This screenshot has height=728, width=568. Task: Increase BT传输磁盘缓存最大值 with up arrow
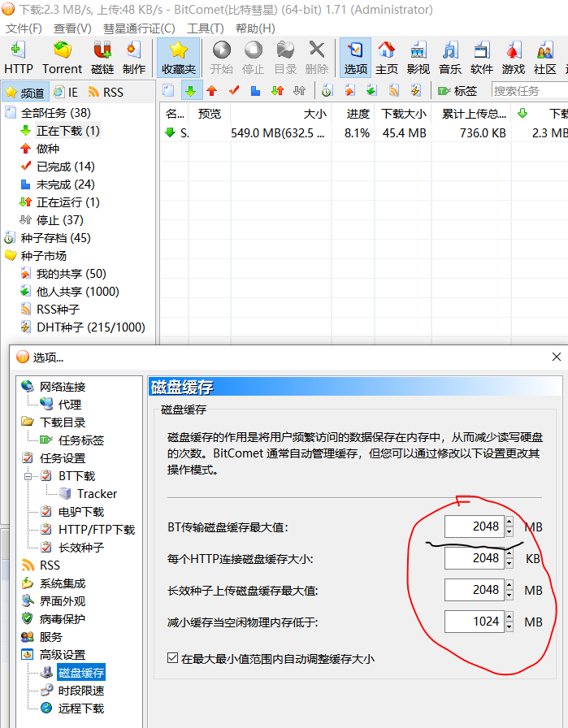[509, 521]
